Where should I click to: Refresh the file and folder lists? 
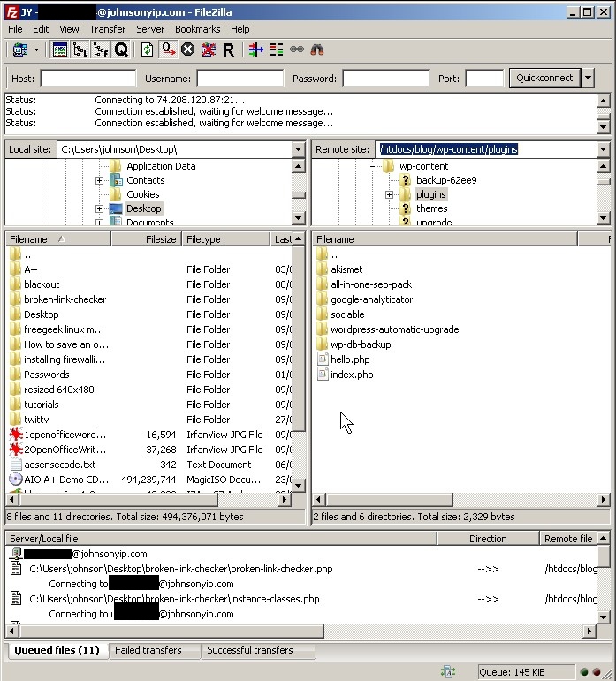(148, 50)
